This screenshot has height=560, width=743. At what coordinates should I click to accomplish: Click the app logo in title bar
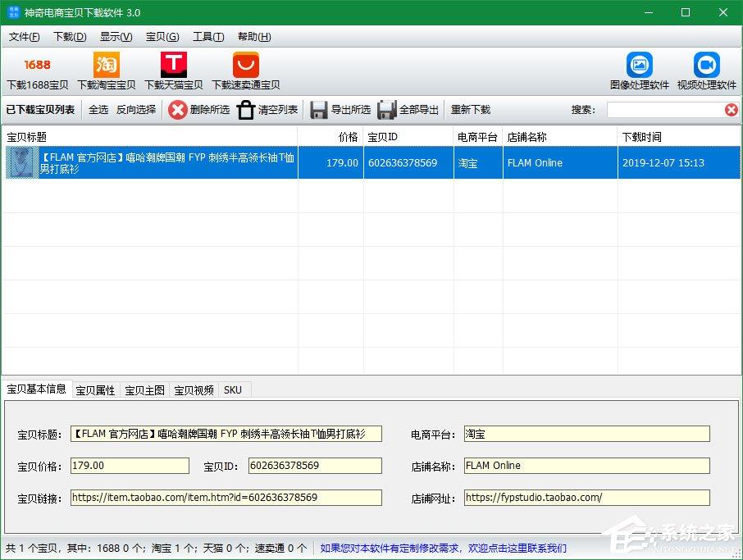pos(14,12)
